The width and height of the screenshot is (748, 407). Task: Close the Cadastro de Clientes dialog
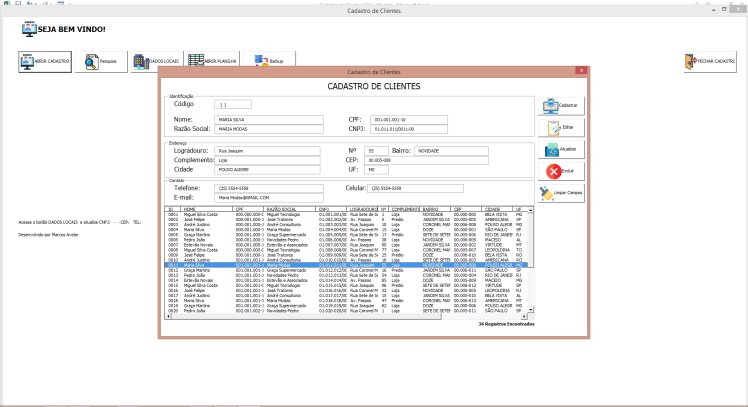click(581, 71)
